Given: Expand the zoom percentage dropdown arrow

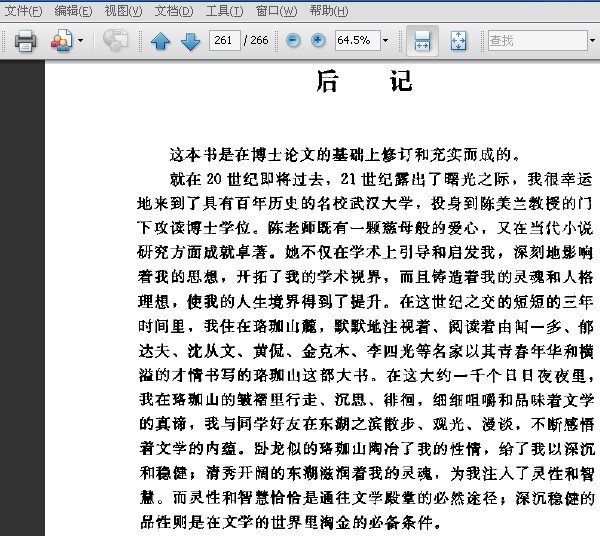Looking at the screenshot, I should tap(385, 40).
